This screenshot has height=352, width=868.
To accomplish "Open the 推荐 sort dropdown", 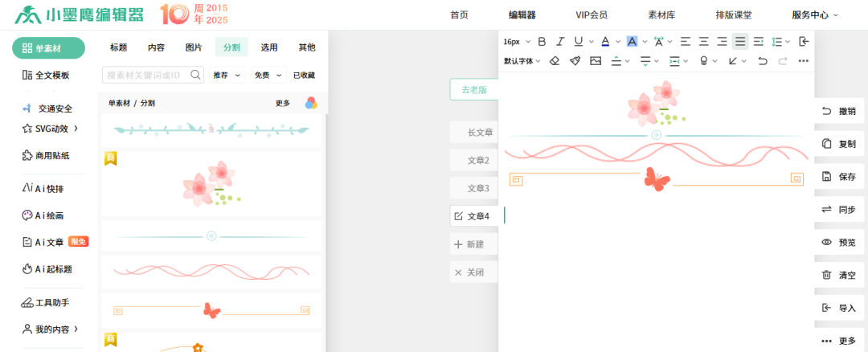I will (227, 75).
